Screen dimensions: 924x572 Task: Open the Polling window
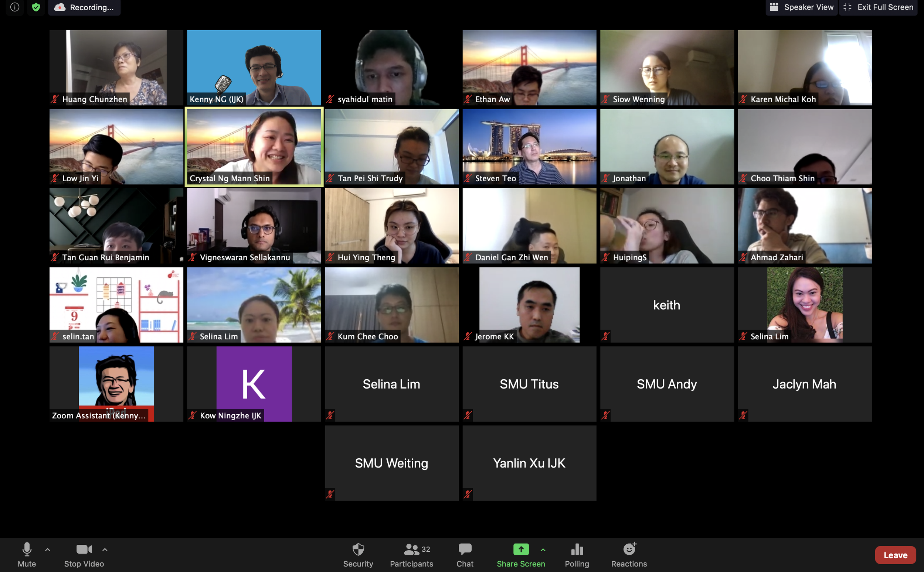click(x=577, y=555)
